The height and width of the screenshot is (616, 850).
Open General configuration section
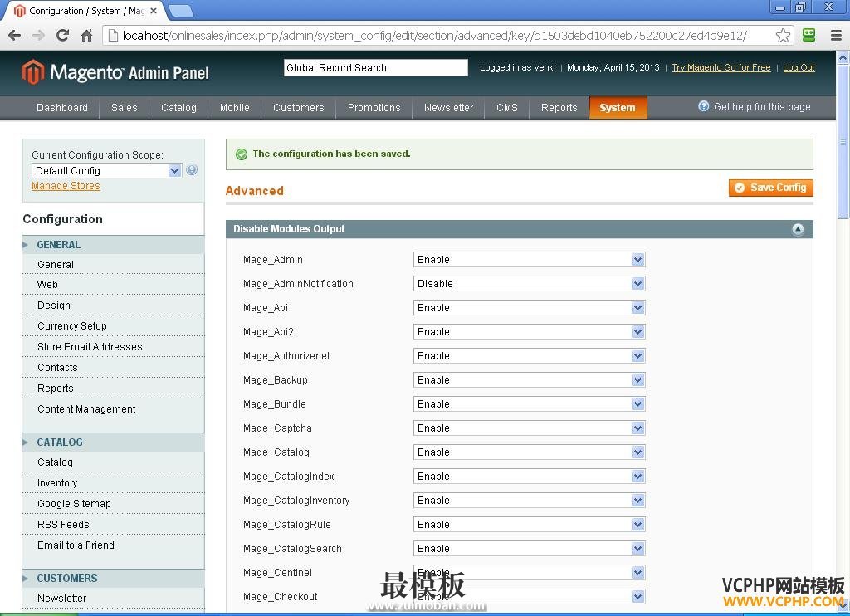click(x=56, y=265)
